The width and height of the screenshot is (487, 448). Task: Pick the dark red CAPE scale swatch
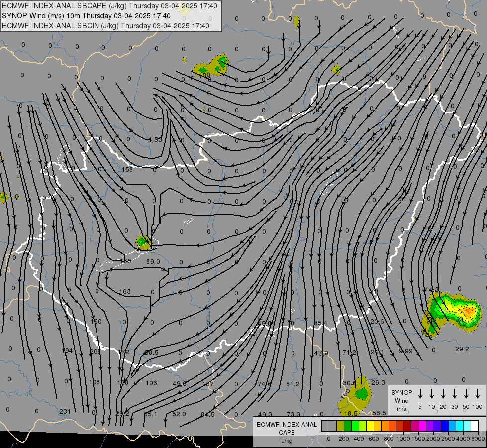click(407, 426)
